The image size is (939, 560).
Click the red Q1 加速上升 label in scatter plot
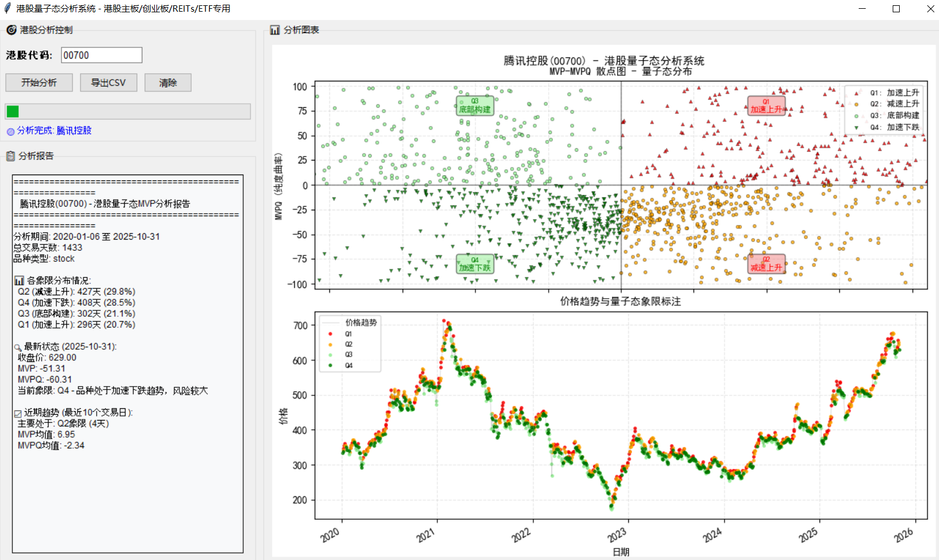point(766,106)
